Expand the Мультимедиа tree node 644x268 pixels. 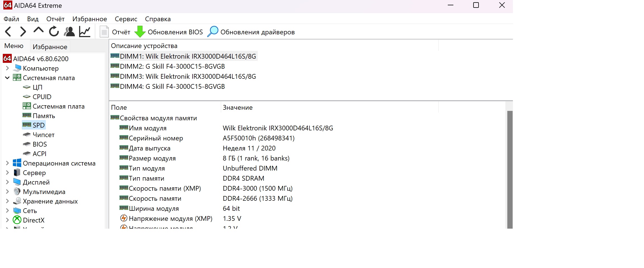(x=7, y=192)
